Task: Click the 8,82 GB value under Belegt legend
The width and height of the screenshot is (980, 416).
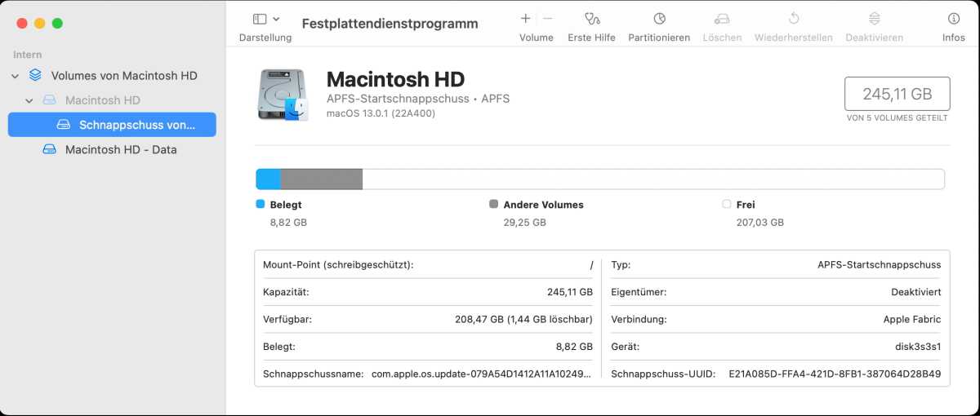Action: pyautogui.click(x=288, y=222)
